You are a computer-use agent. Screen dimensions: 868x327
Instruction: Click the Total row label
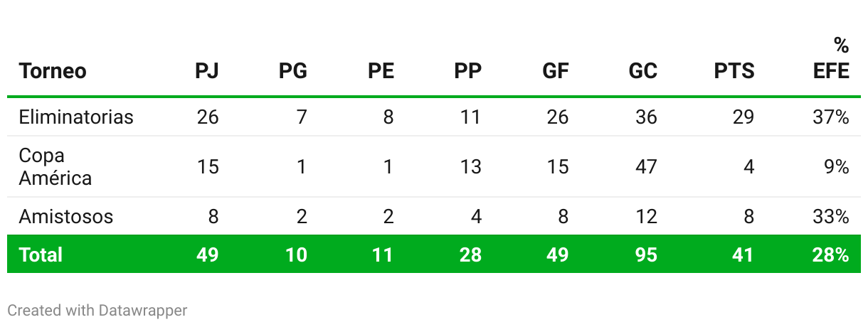point(41,254)
